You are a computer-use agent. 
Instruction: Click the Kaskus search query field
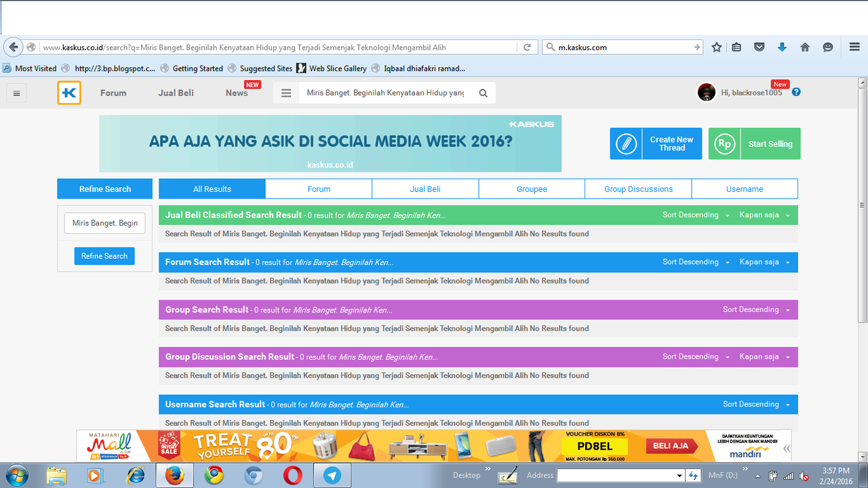(x=386, y=94)
